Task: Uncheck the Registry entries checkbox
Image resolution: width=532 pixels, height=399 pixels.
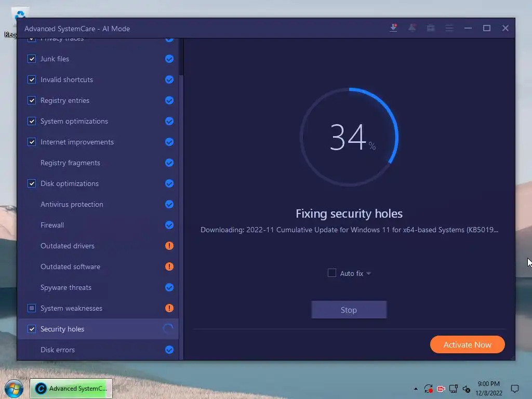Action: (x=32, y=100)
